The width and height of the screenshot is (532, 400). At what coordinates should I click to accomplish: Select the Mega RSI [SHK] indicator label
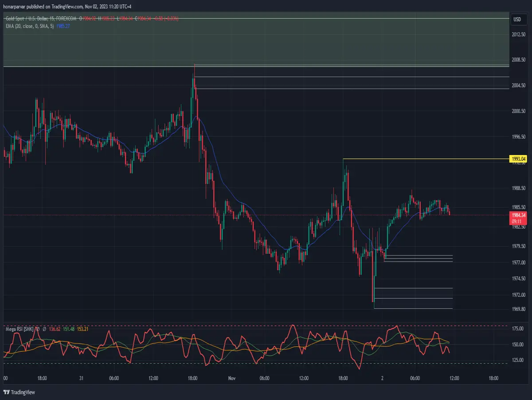pos(20,329)
